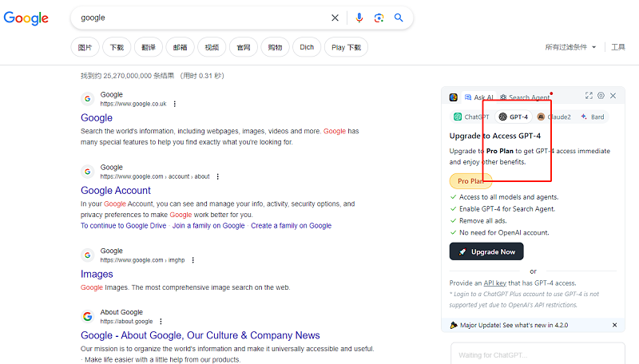This screenshot has height=364, width=639.
Task: Filter results by 购物 chip
Action: (x=276, y=48)
